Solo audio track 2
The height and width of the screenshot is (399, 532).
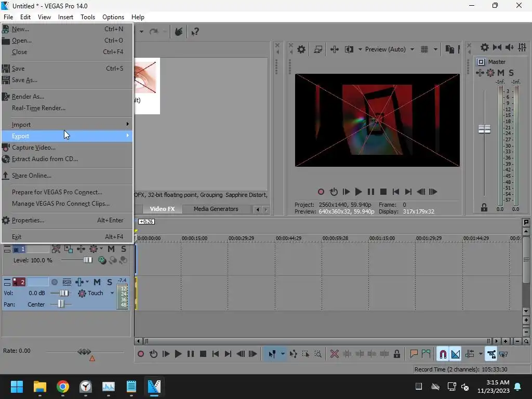click(109, 282)
